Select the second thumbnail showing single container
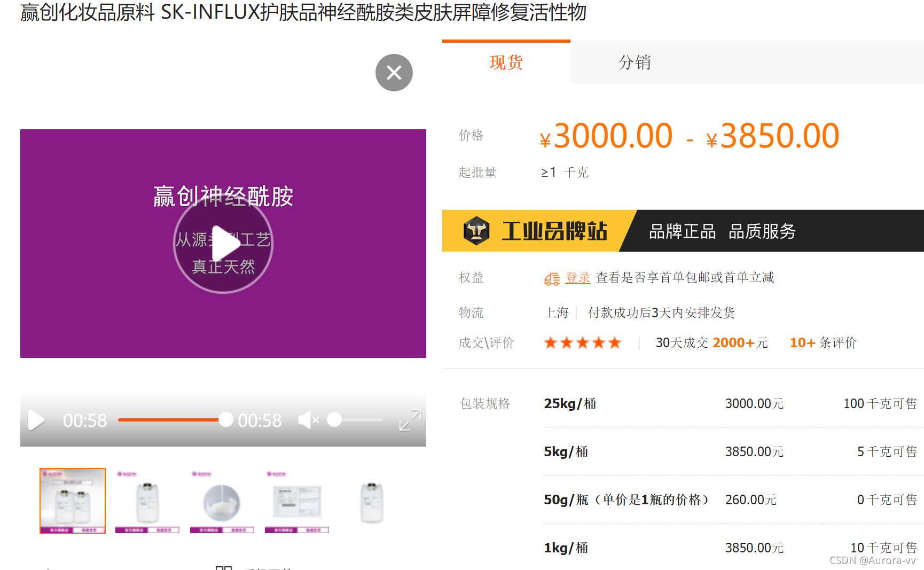Image resolution: width=924 pixels, height=570 pixels. click(147, 501)
